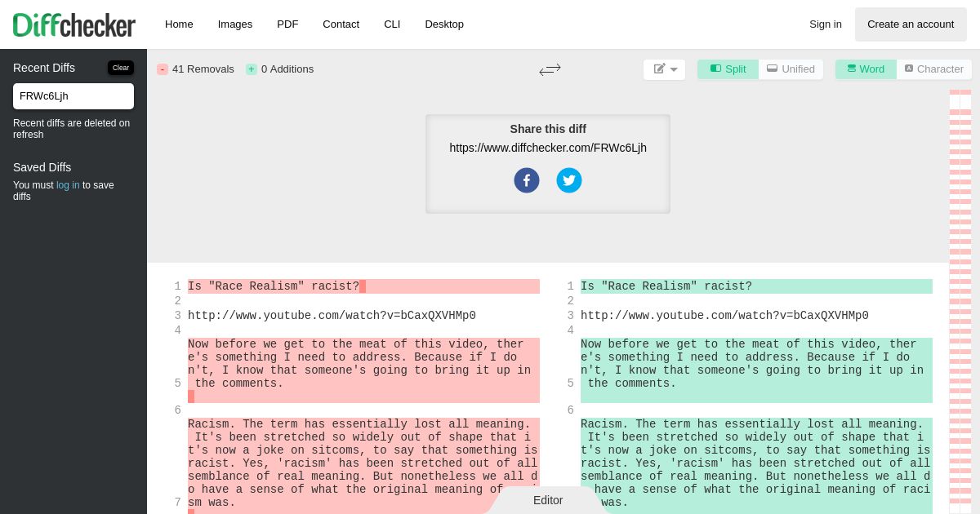Click Create an account button

pyautogui.click(x=911, y=24)
